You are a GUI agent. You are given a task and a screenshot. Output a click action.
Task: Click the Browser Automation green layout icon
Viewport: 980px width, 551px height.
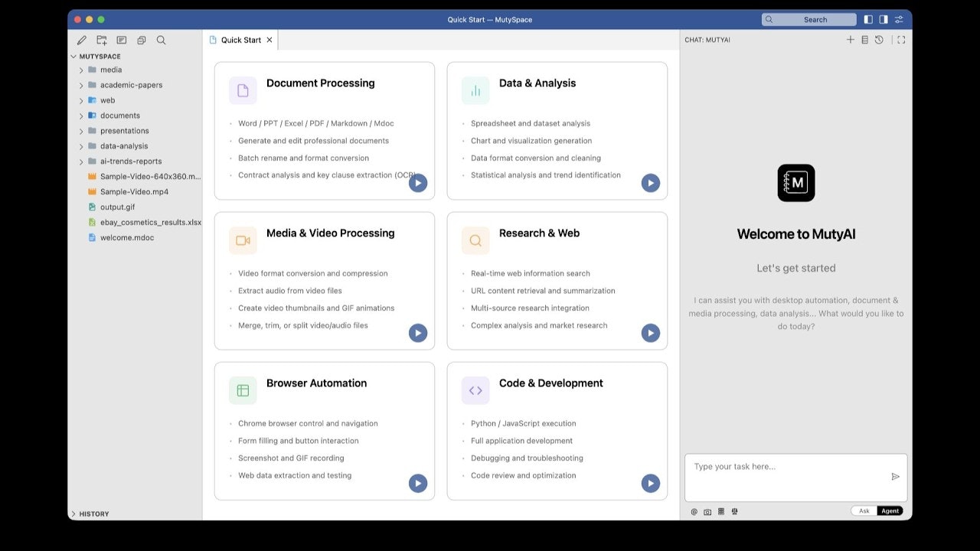243,390
